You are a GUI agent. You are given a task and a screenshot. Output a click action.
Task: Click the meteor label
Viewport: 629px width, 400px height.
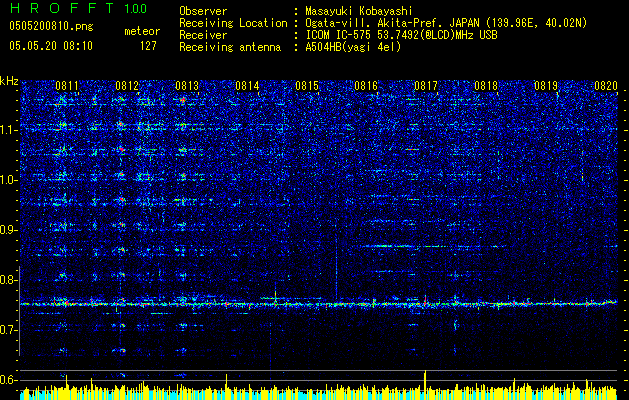click(x=142, y=31)
